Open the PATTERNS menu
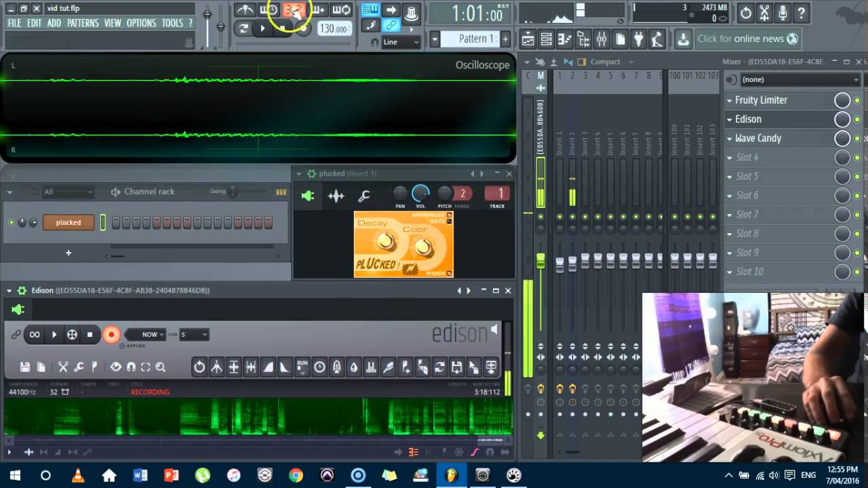Screen dimensions: 868x488 coord(83,23)
